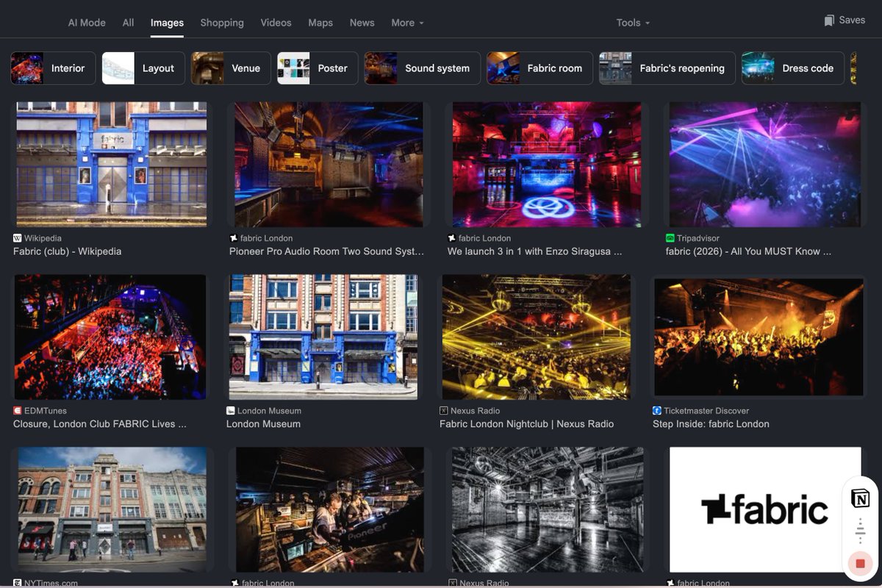Open the News tab
Viewport: 882px width, 588px height.
point(362,23)
